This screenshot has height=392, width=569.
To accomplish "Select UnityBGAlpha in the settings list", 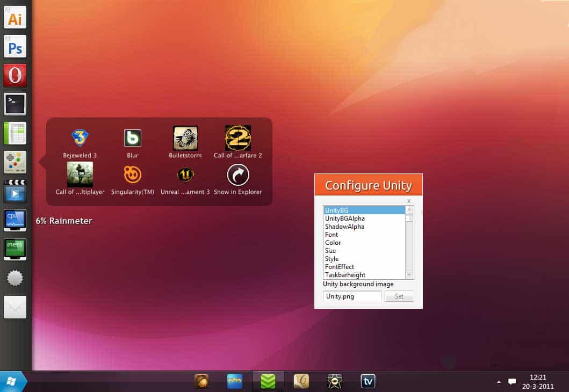I will click(x=364, y=219).
